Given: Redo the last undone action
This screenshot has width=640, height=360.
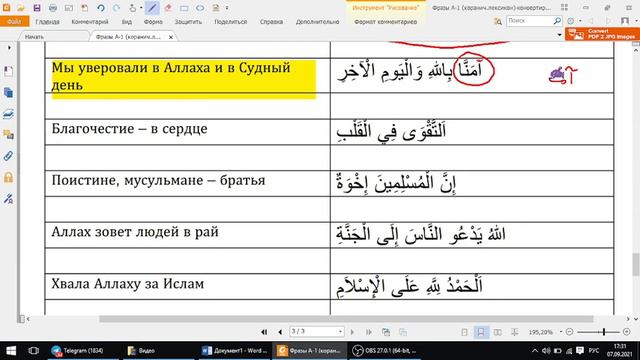Looking at the screenshot, I should tap(117, 8).
